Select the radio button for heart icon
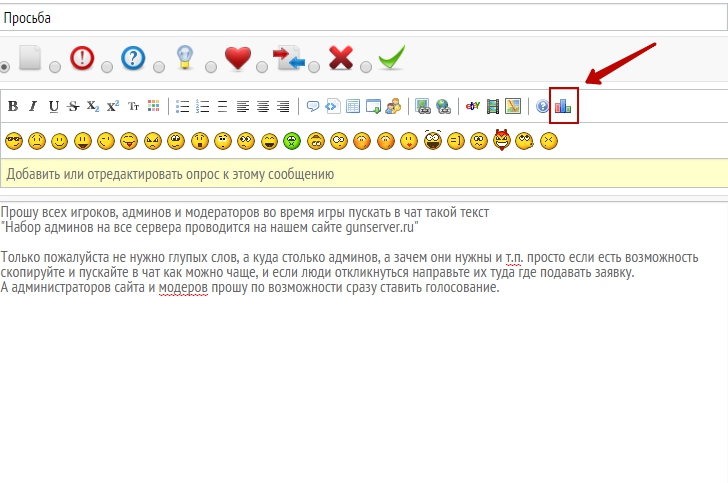The image size is (728, 483). (210, 67)
